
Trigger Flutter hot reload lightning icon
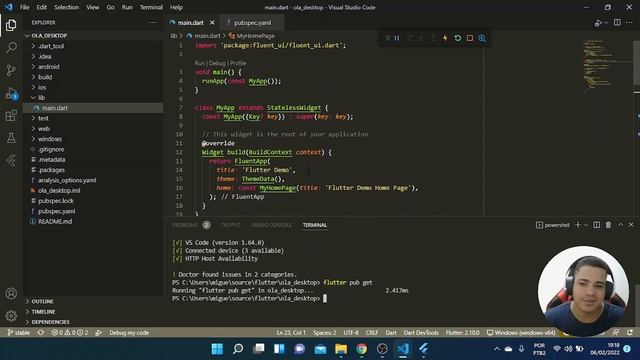(445, 38)
